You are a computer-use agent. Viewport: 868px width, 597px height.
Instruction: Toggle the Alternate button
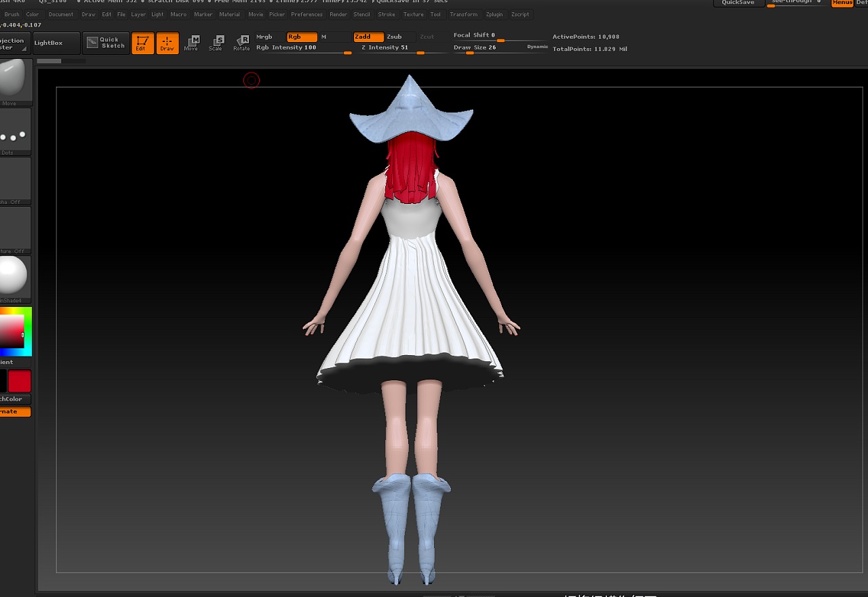(x=15, y=411)
